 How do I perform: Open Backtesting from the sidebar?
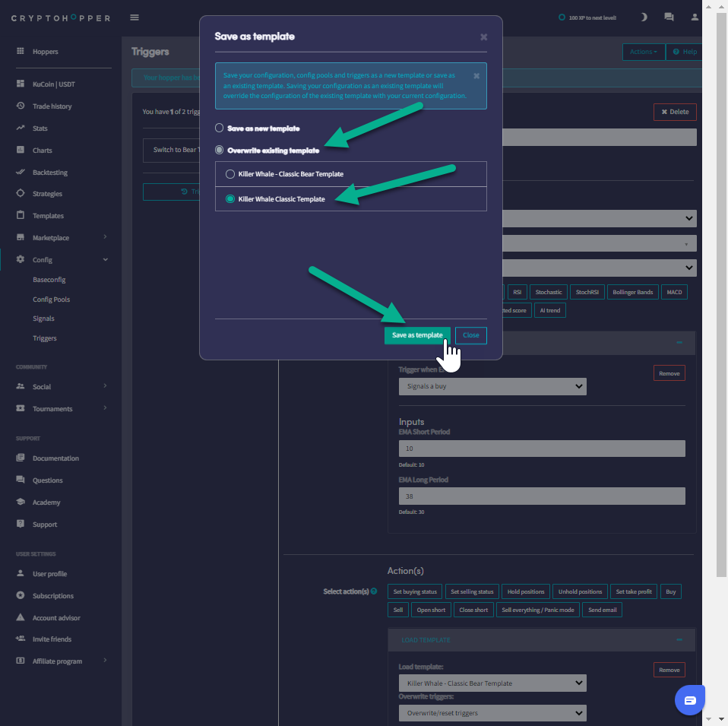(x=50, y=172)
